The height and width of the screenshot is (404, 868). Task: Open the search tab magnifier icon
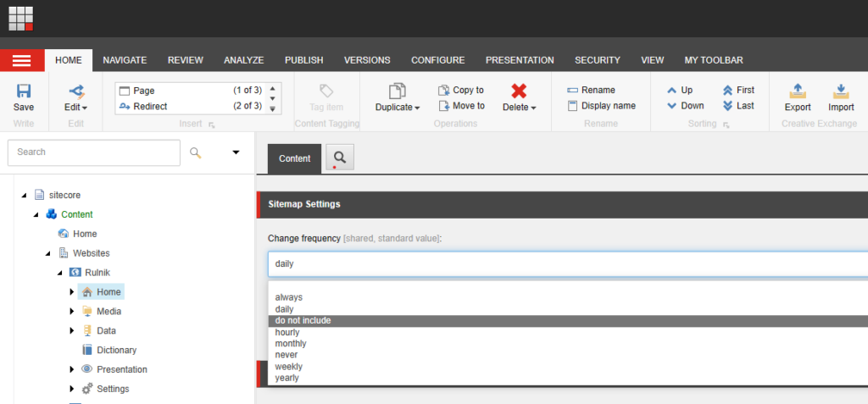(x=340, y=158)
